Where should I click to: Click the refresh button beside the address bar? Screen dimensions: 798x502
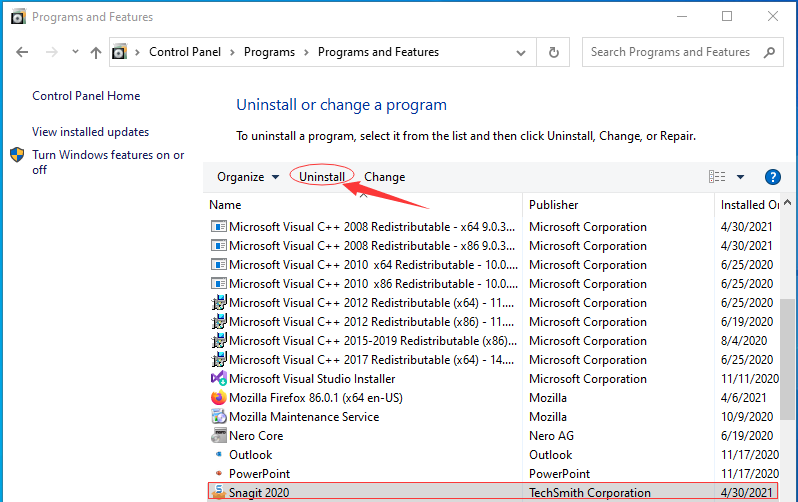(x=554, y=52)
